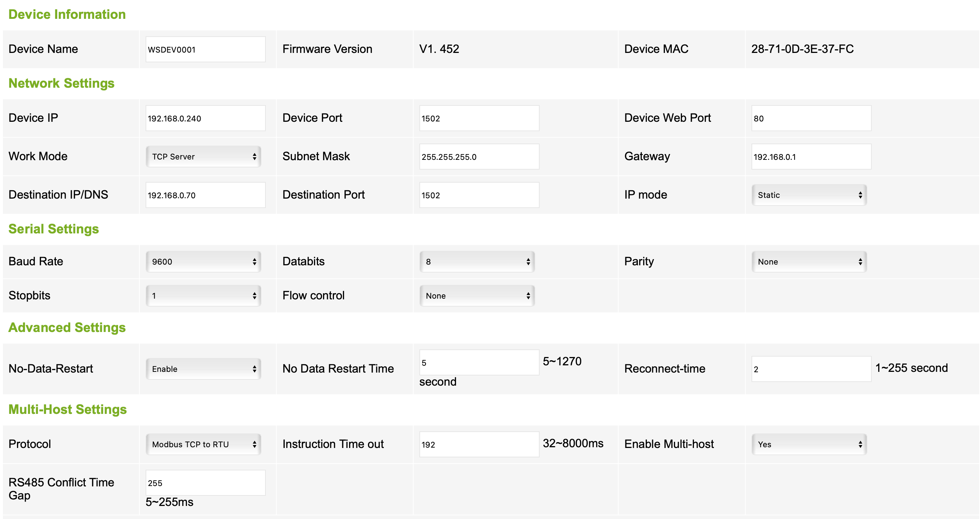
Task: Focus the Device Port input field
Action: point(479,119)
